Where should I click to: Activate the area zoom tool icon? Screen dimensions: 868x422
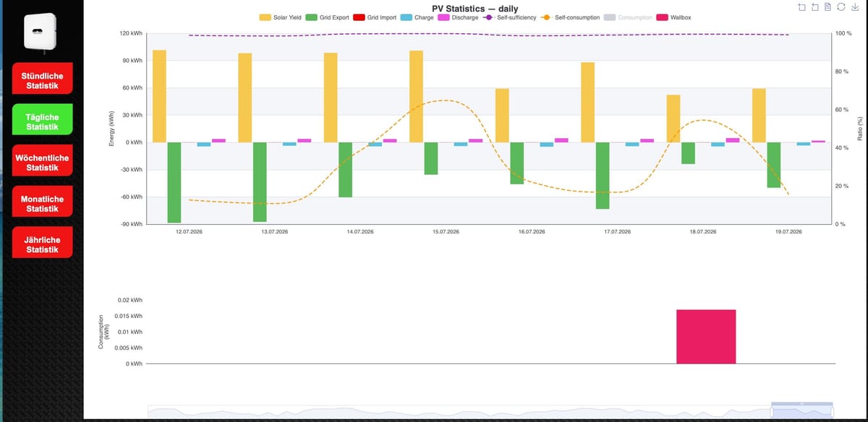[801, 7]
